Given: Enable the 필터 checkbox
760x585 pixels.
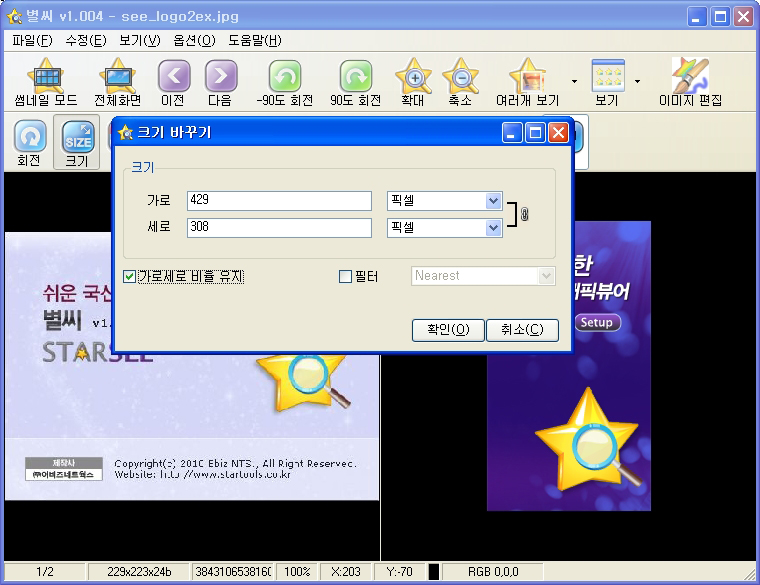Looking at the screenshot, I should (x=345, y=277).
